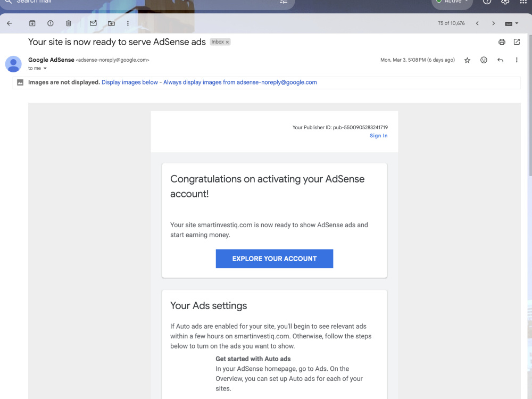Open the Settings gear icon
The width and height of the screenshot is (532, 399).
click(505, 2)
